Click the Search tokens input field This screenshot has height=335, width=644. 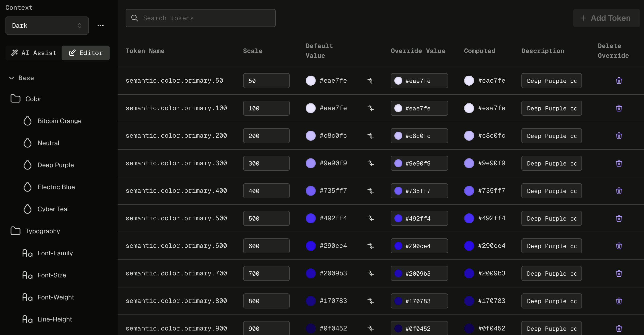coord(200,18)
